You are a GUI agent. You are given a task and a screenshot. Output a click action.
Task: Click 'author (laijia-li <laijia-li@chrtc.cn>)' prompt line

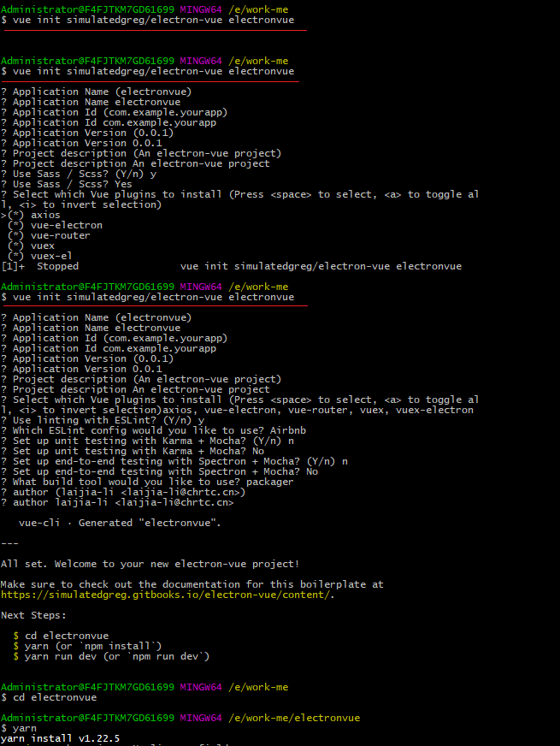(x=123, y=493)
